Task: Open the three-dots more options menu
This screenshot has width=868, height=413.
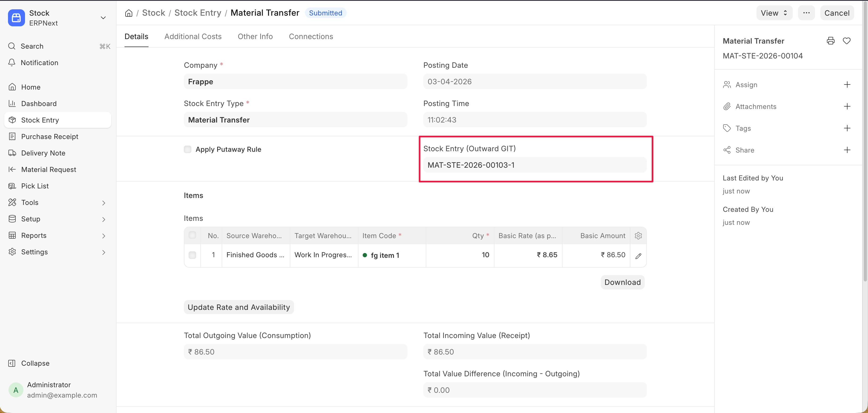Action: 806,13
